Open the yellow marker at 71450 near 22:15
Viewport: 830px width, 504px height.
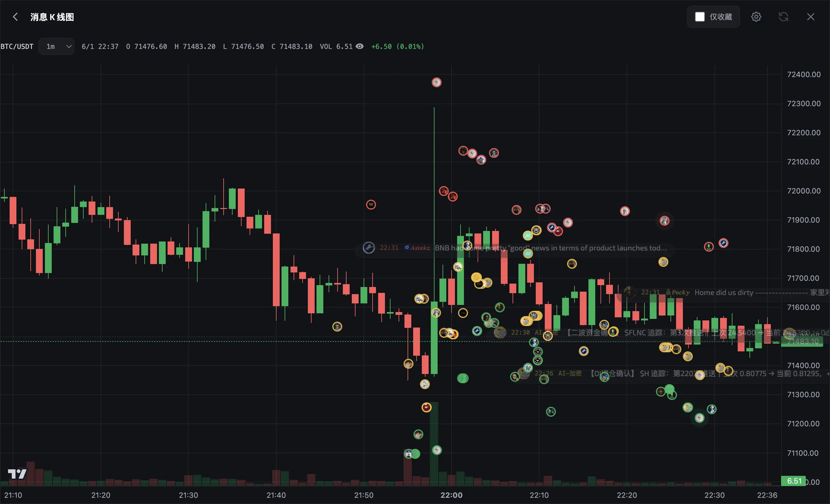click(583, 351)
